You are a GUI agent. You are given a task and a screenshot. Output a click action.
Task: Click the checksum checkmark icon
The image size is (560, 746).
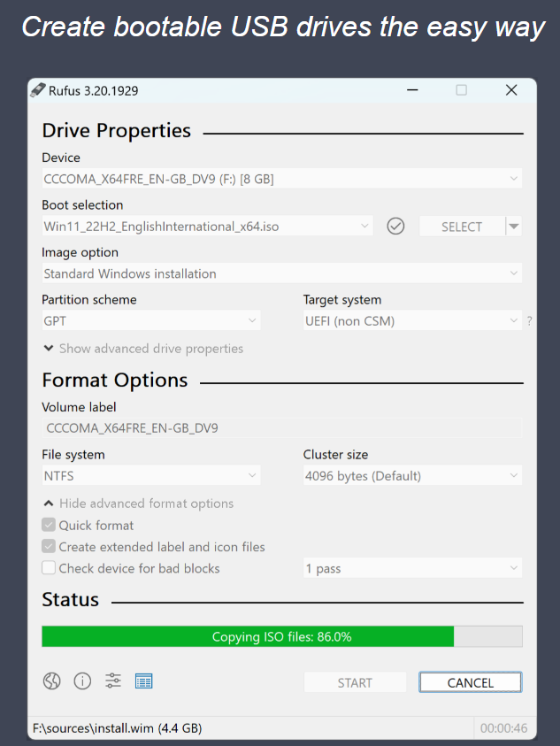coord(396,227)
